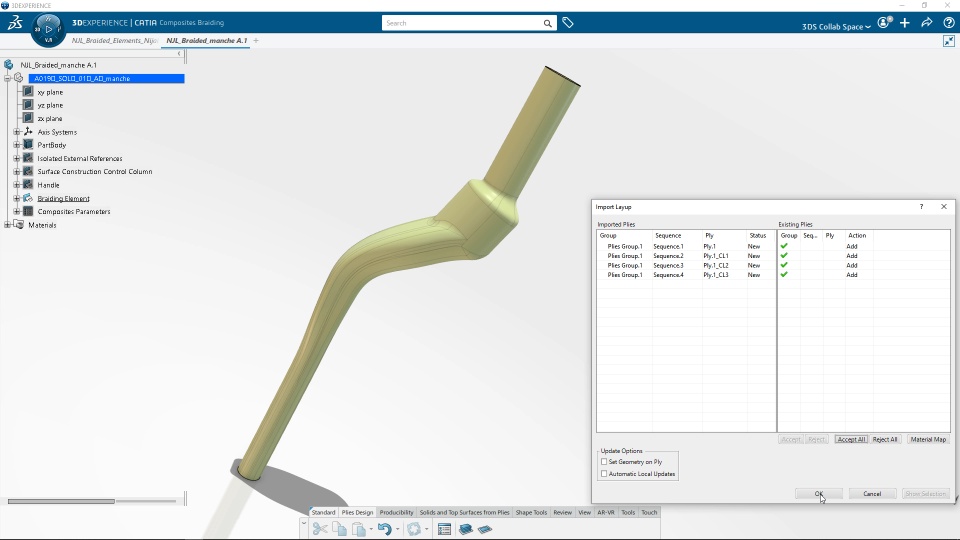960x540 pixels.
Task: Click the Axis Systems icon in the tree
Action: pyautogui.click(x=28, y=132)
